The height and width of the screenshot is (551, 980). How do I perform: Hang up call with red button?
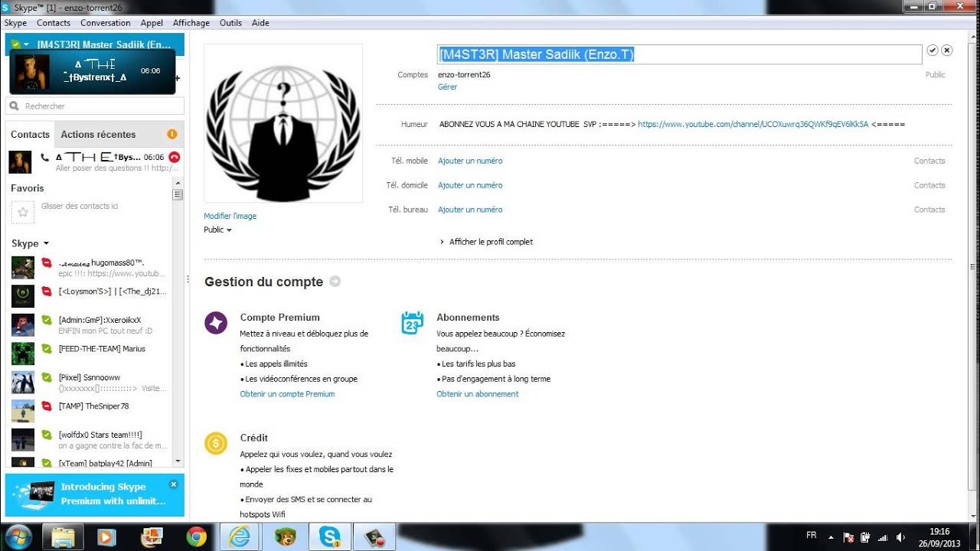(x=174, y=157)
